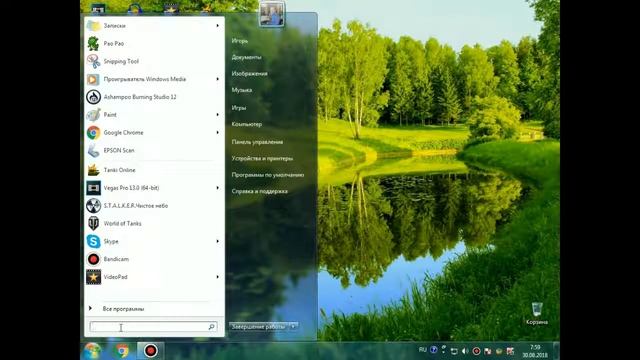Open the taskbar clock and date
Image resolution: width=640 pixels, height=360 pixels.
tap(535, 351)
